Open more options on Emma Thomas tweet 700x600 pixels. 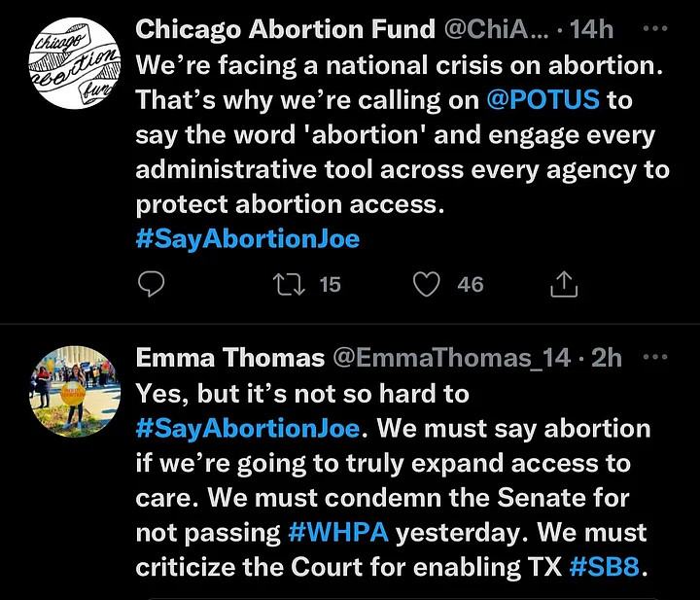[x=655, y=357]
